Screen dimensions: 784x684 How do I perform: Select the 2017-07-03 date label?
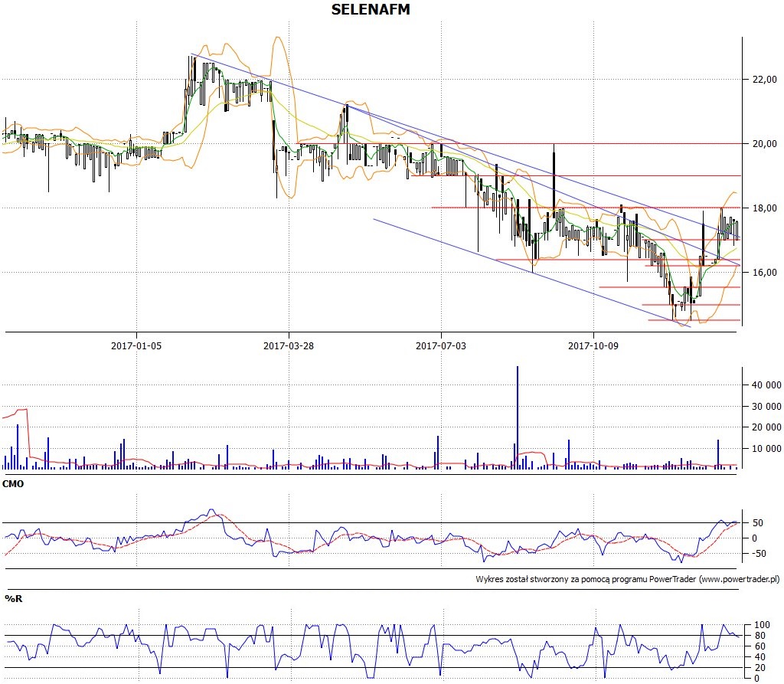click(441, 345)
